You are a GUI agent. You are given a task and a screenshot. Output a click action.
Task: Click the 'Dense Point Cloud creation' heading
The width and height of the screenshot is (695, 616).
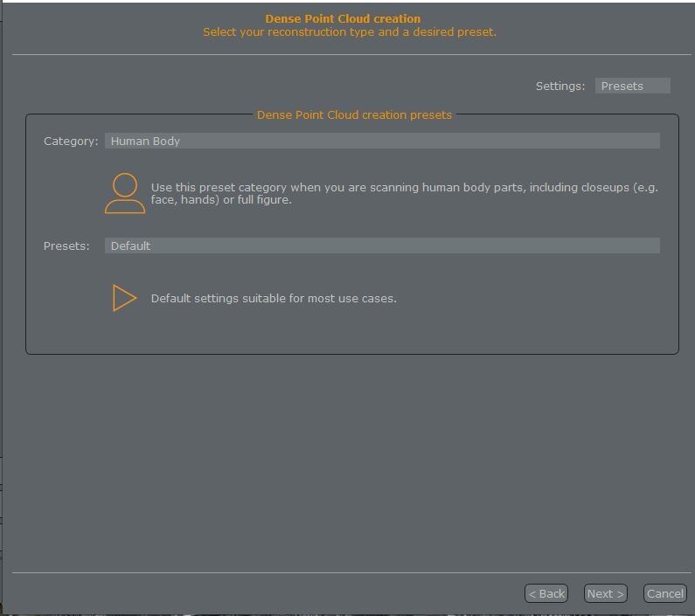(343, 18)
